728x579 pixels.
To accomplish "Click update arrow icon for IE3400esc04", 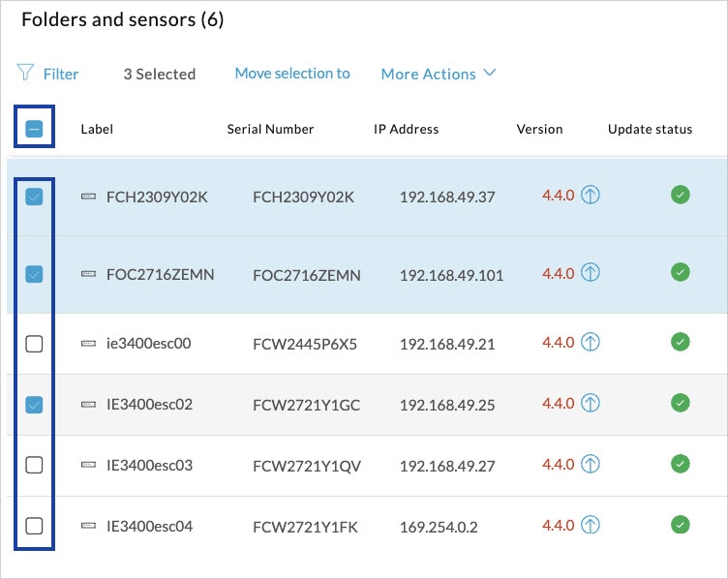I will 591,525.
